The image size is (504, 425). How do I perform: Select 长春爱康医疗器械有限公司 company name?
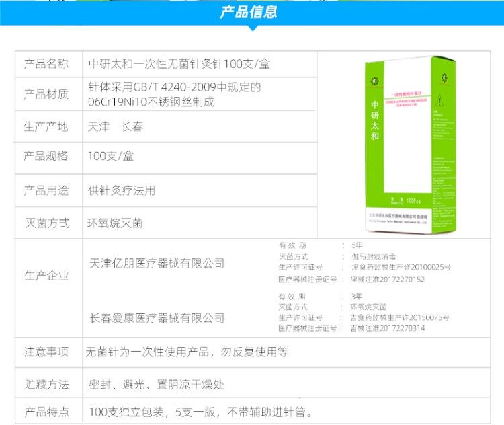(x=157, y=318)
